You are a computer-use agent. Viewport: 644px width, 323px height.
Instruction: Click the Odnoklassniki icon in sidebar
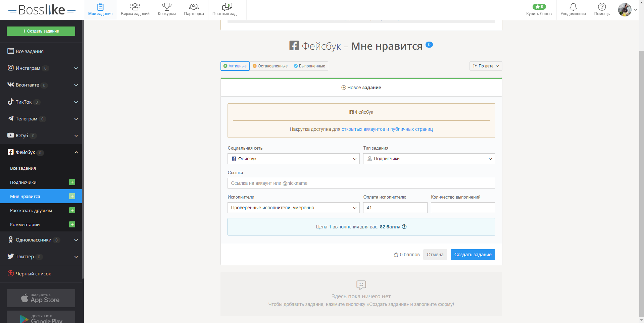[x=11, y=239]
